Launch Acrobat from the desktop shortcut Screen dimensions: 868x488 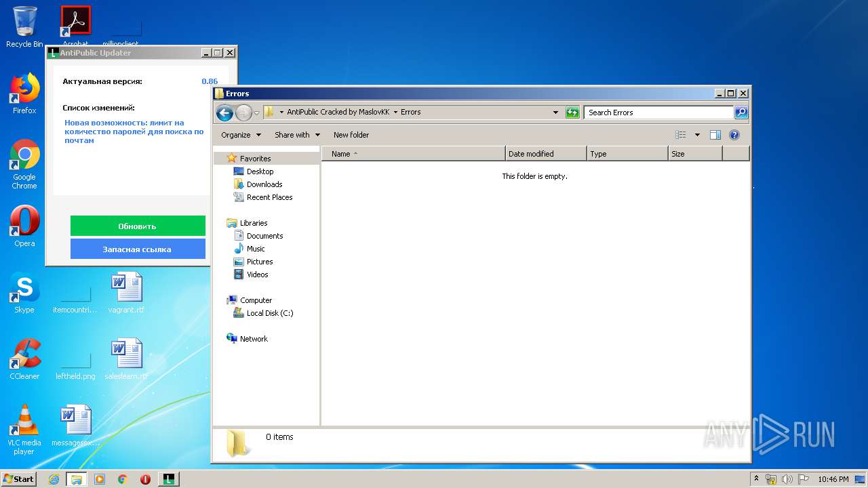pyautogui.click(x=75, y=26)
